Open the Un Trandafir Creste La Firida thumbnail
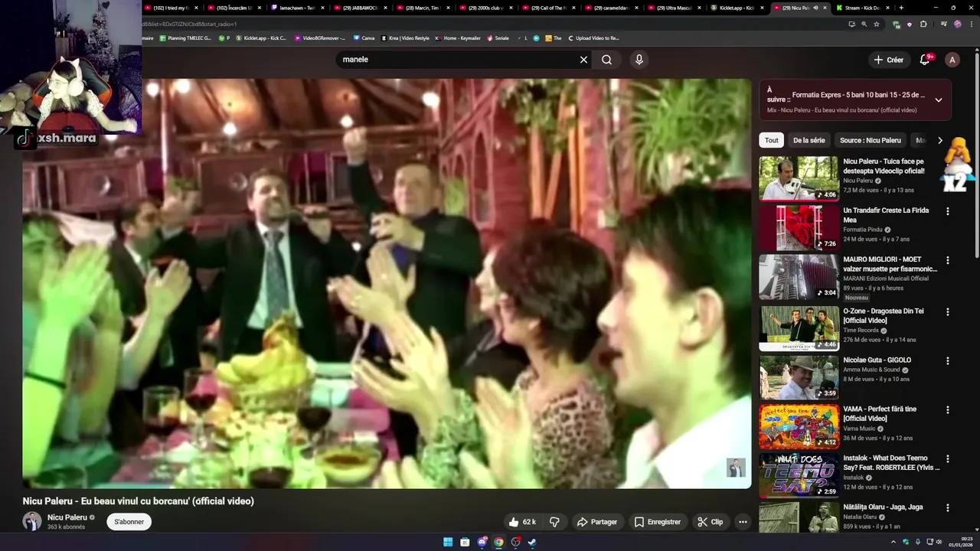Viewport: 980px width, 551px height. pyautogui.click(x=799, y=227)
